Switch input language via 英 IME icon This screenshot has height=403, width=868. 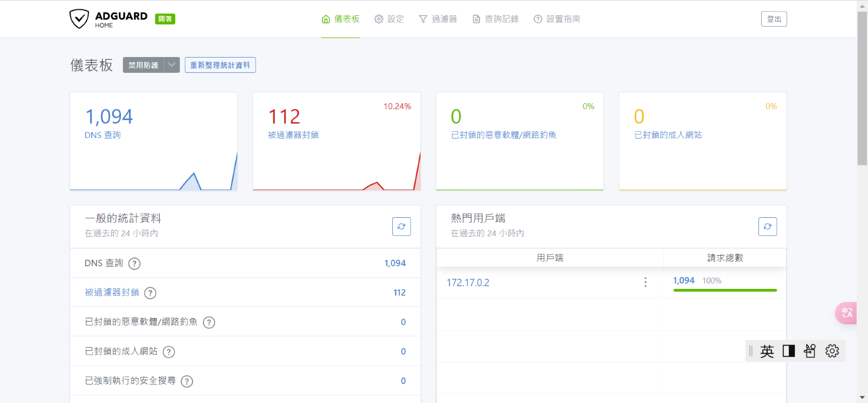pos(767,351)
